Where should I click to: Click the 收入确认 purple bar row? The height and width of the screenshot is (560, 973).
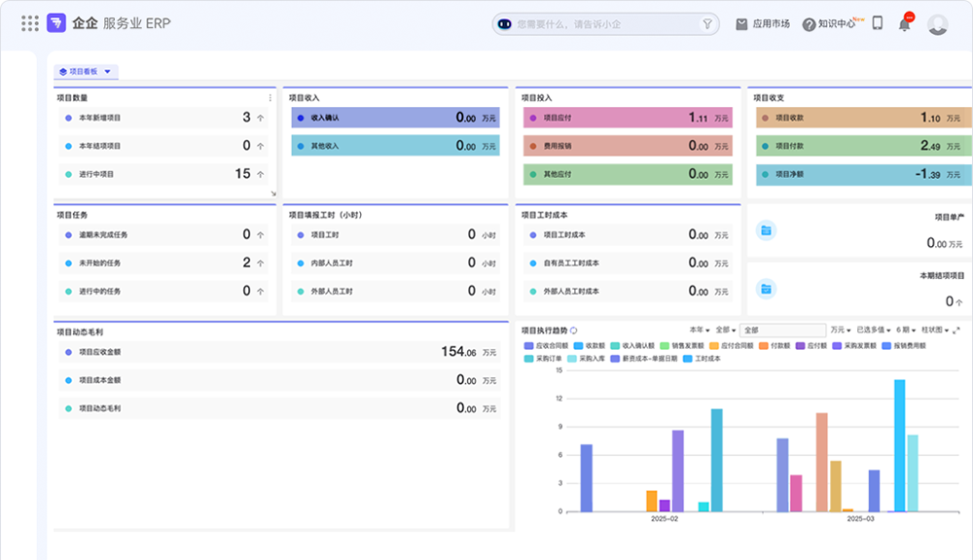[x=395, y=118]
